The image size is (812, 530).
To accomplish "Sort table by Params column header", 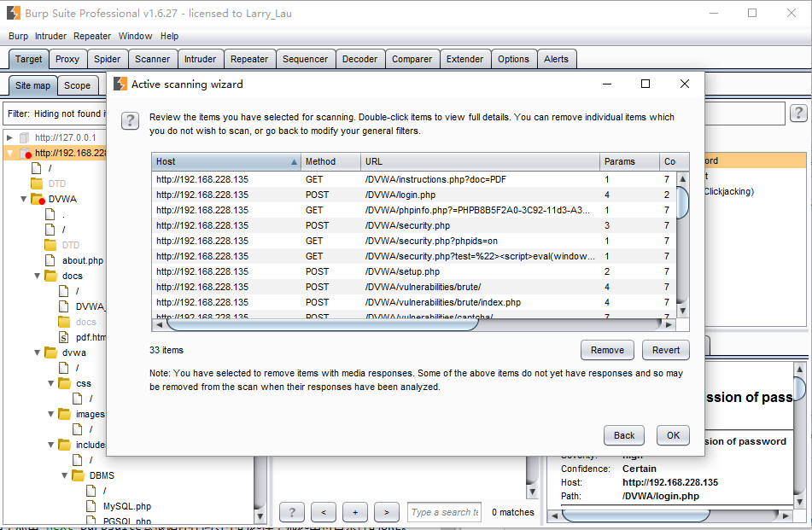I will (629, 161).
